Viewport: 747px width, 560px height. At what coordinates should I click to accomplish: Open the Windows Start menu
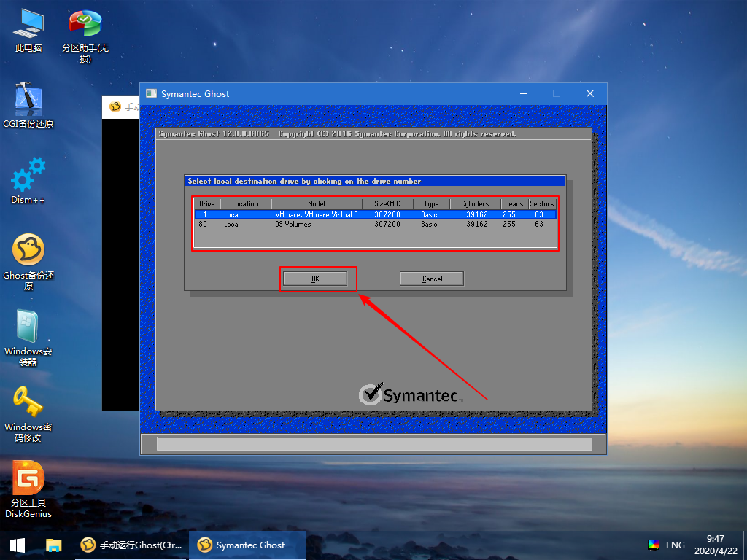click(x=18, y=545)
